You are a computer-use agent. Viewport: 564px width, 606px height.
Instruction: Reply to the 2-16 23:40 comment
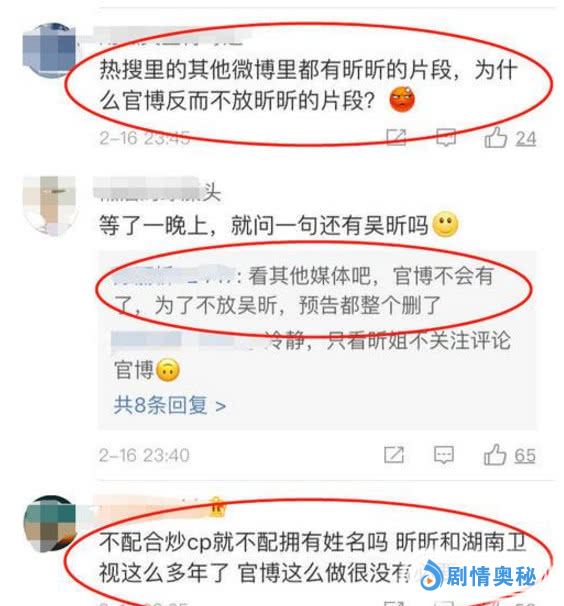[x=444, y=455]
